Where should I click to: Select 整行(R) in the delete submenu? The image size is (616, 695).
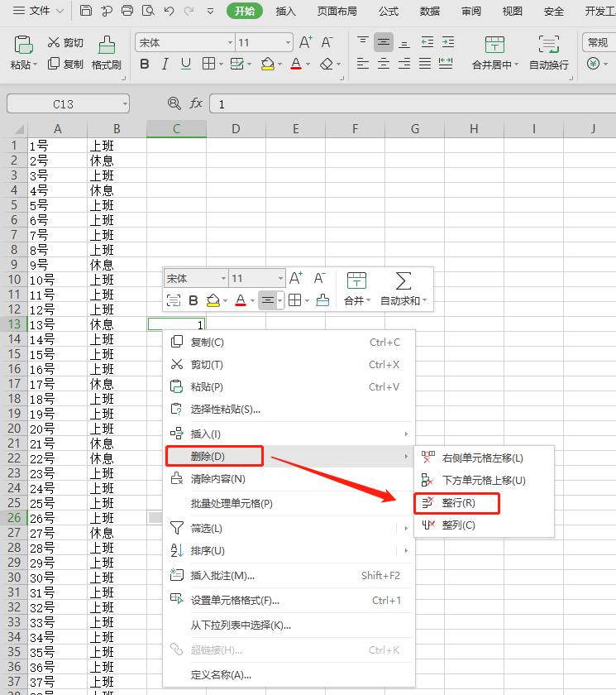tap(458, 502)
